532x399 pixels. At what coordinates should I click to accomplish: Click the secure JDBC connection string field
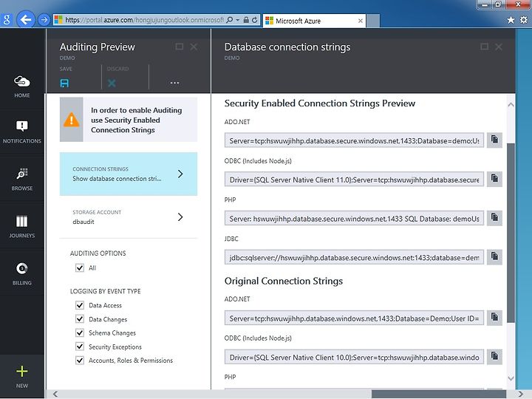tap(354, 257)
